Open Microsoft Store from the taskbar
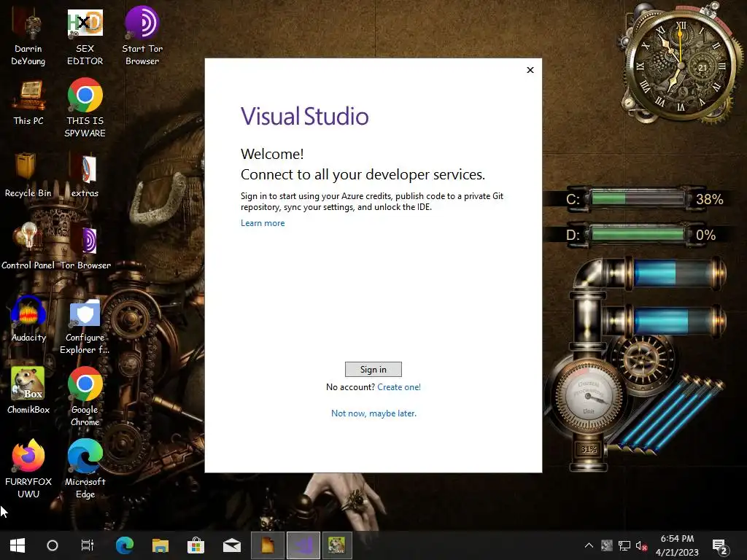 pyautogui.click(x=196, y=545)
